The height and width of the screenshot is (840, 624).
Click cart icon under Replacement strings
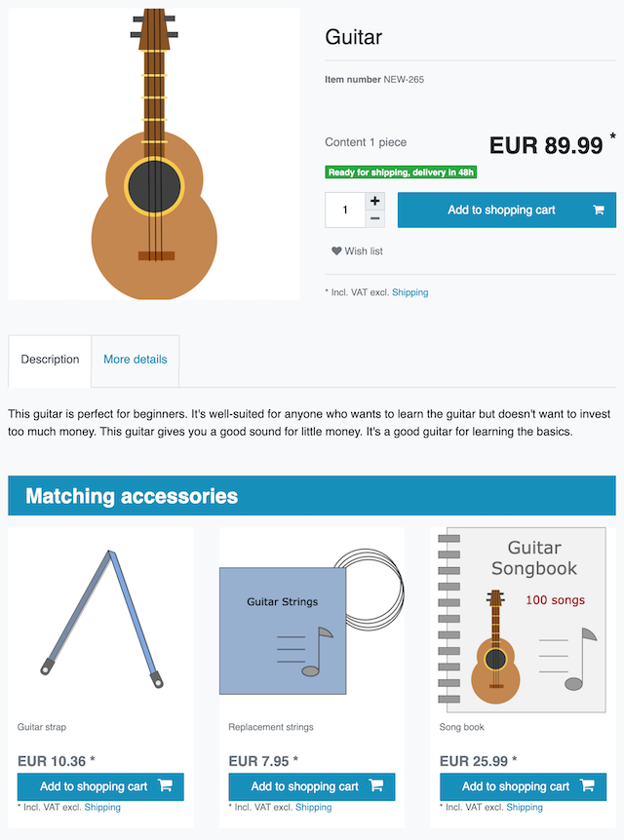click(376, 786)
